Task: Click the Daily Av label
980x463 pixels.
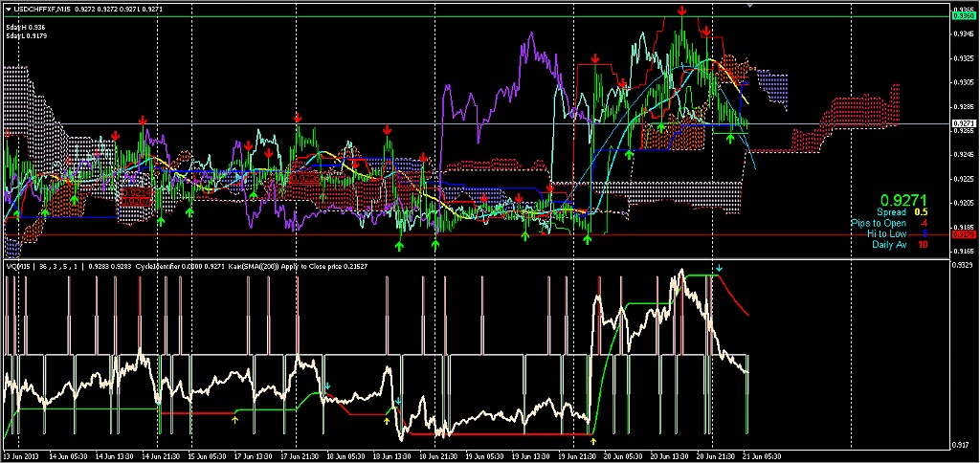Action: click(x=889, y=244)
